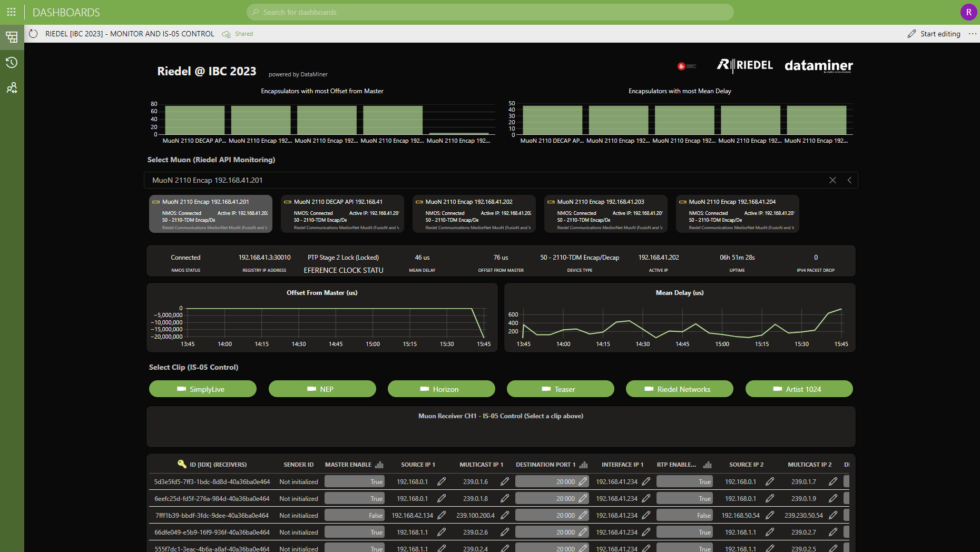Toggle RTP Enable True for receiver 6eefc25d
The height and width of the screenshot is (552, 980).
click(684, 498)
